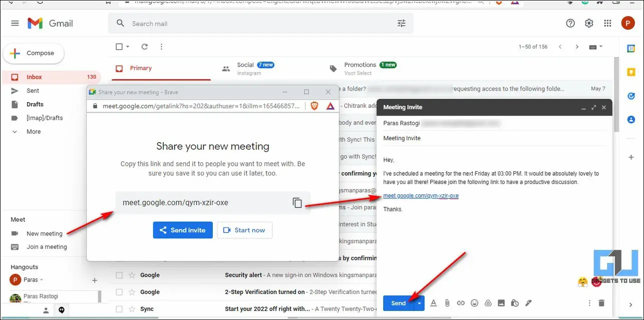This screenshot has width=644, height=320.
Task: Insert emoji in compose toolbar
Action: coord(474,303)
